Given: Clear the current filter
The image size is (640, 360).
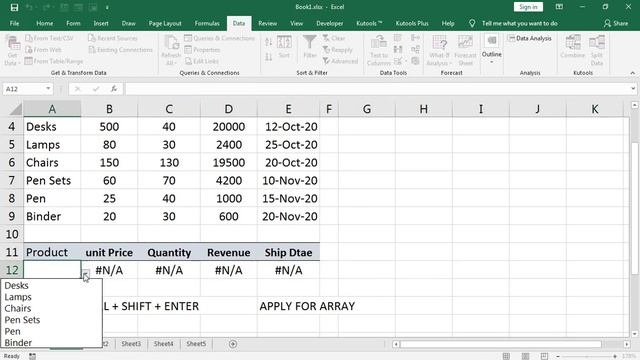Looking at the screenshot, I should 334,38.
